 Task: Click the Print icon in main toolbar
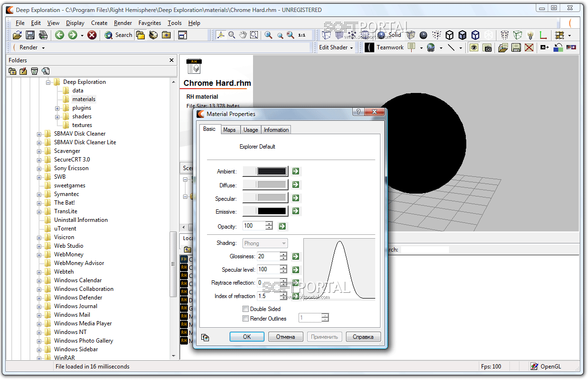[x=43, y=35]
